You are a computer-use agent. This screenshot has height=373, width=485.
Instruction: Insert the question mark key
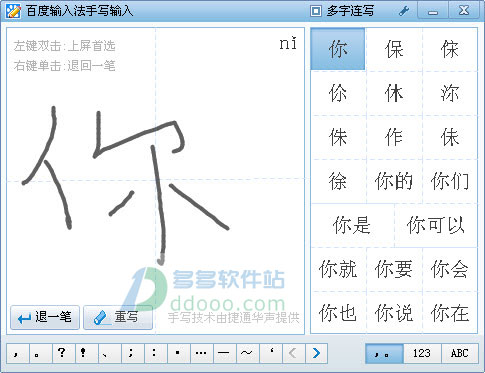(x=64, y=353)
